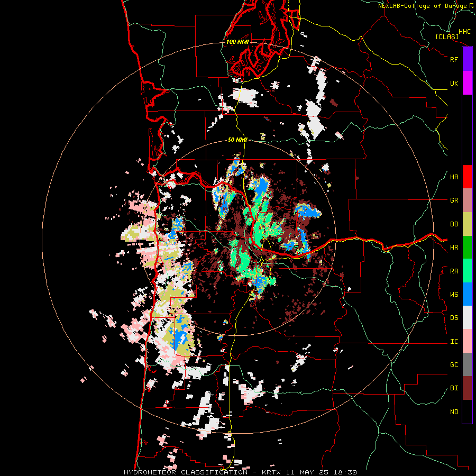Click the GC gray legend swatch
This screenshot has width=476, height=476.
[x=467, y=364]
